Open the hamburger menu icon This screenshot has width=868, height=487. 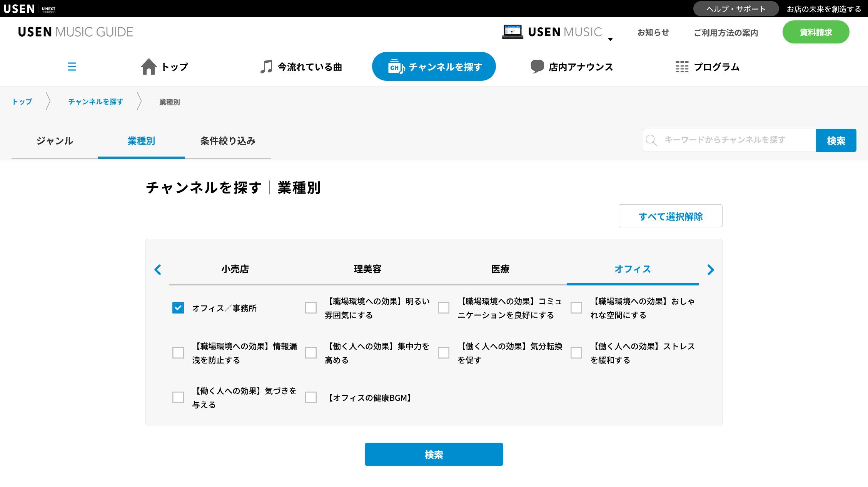[72, 67]
